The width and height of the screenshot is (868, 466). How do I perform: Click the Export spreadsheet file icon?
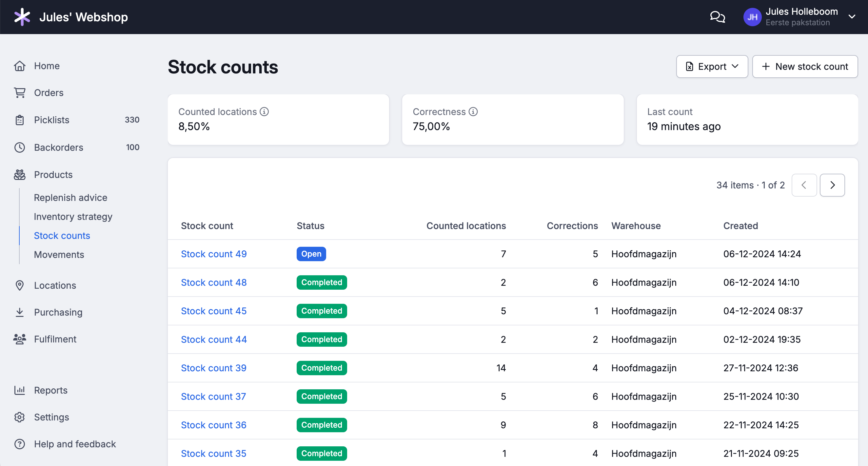pyautogui.click(x=689, y=67)
